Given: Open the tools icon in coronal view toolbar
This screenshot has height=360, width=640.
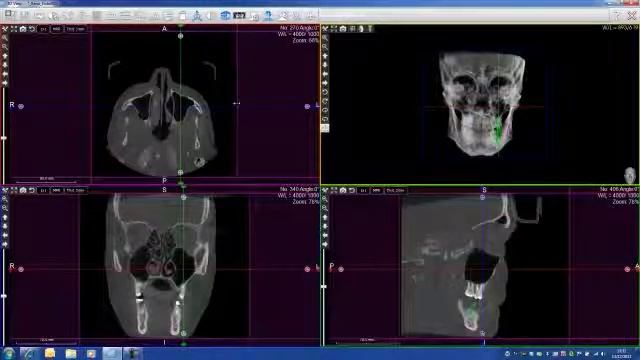Looking at the screenshot, I should 5,190.
